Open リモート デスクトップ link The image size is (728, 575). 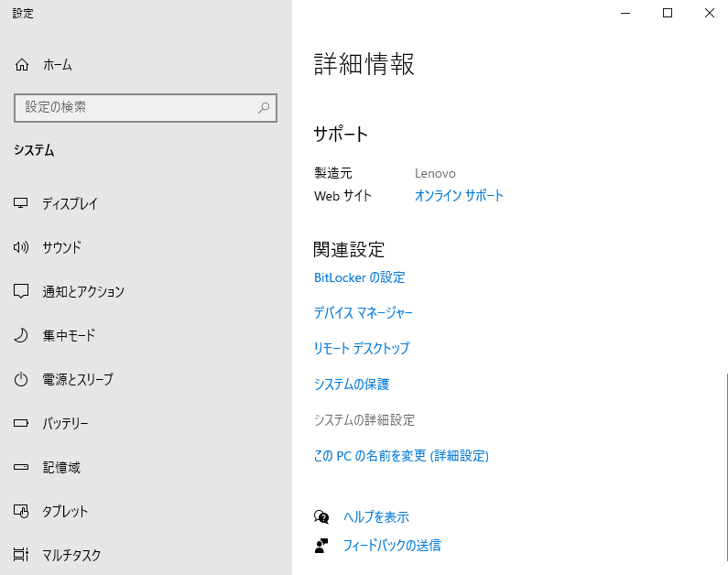pos(362,348)
